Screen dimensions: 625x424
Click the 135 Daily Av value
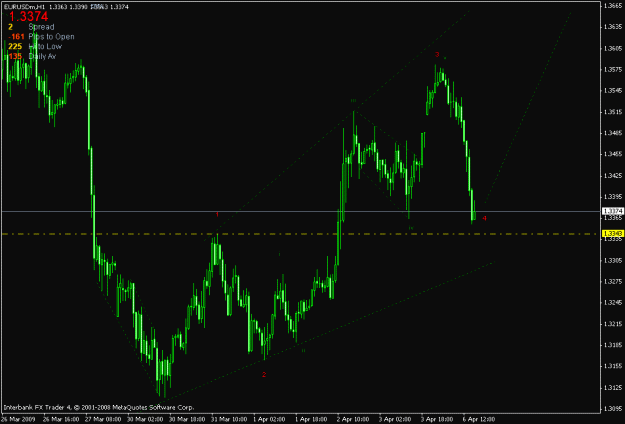tap(15, 56)
